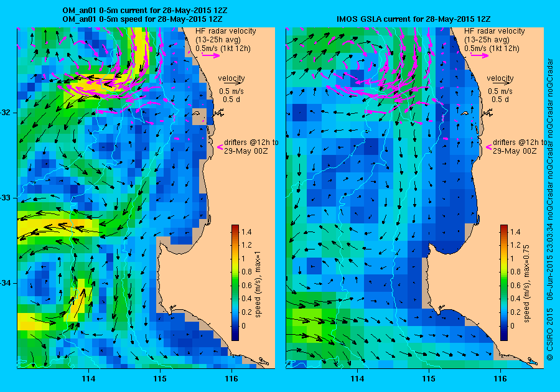The width and height of the screenshot is (560, 392).
Task: Click the 'OM_an01 0-5m speed for 28-May-2015 12Z' title line
Action: coord(142,19)
